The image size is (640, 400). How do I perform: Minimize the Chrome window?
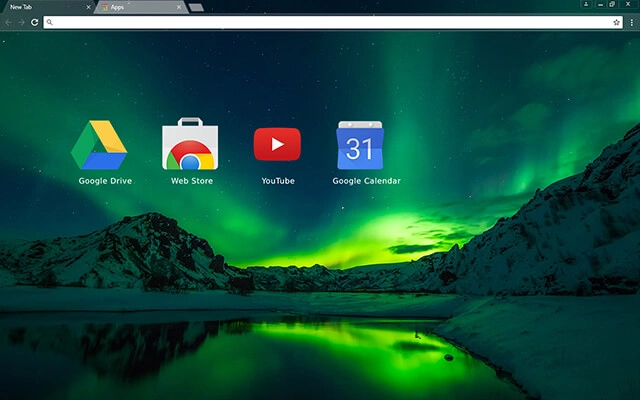600,4
